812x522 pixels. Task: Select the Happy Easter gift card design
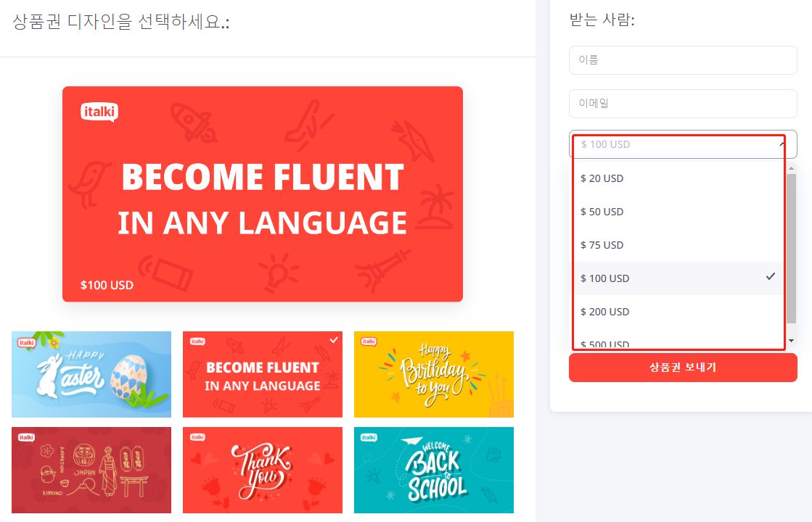(91, 374)
